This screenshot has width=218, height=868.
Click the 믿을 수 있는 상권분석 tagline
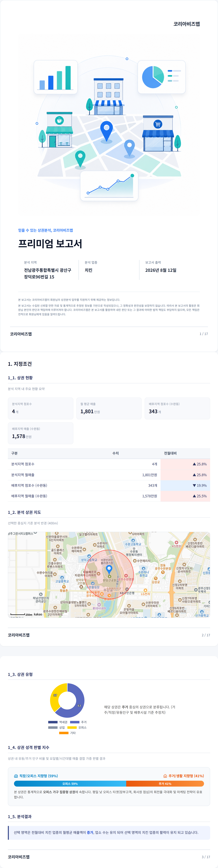tap(45, 230)
